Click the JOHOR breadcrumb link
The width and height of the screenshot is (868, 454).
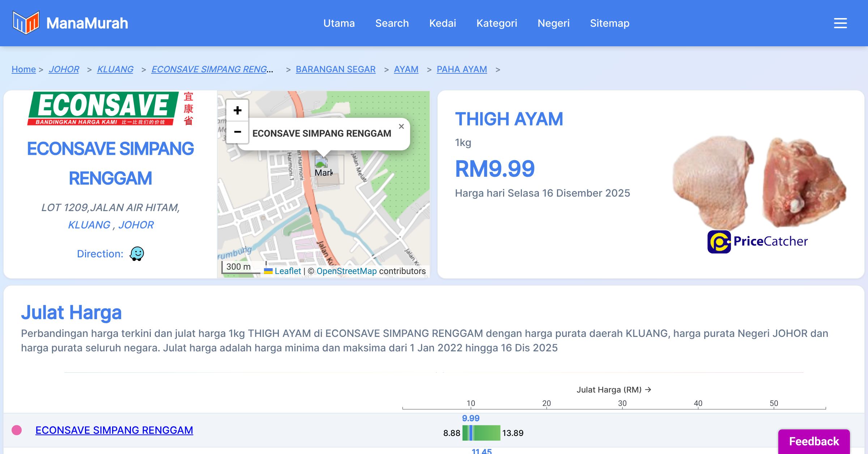[x=64, y=69]
